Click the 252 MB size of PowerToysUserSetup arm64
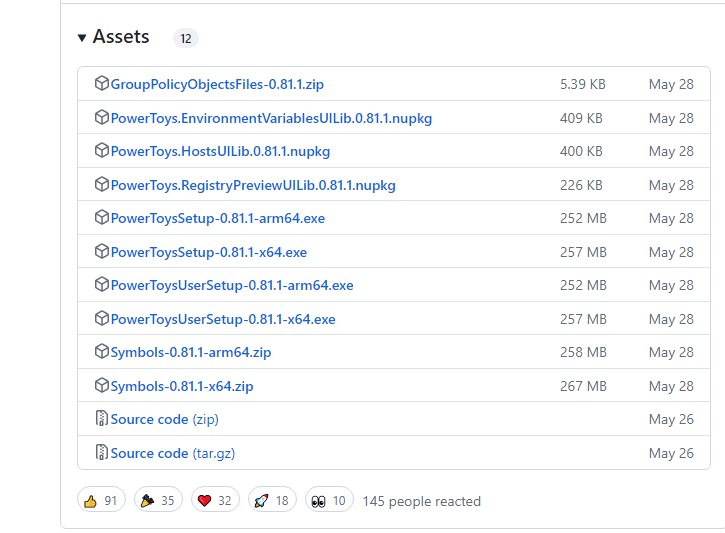 click(583, 285)
